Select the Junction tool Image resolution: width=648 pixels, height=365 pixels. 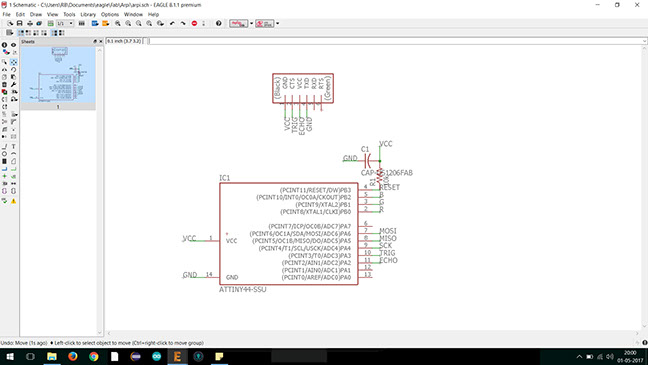(4, 176)
